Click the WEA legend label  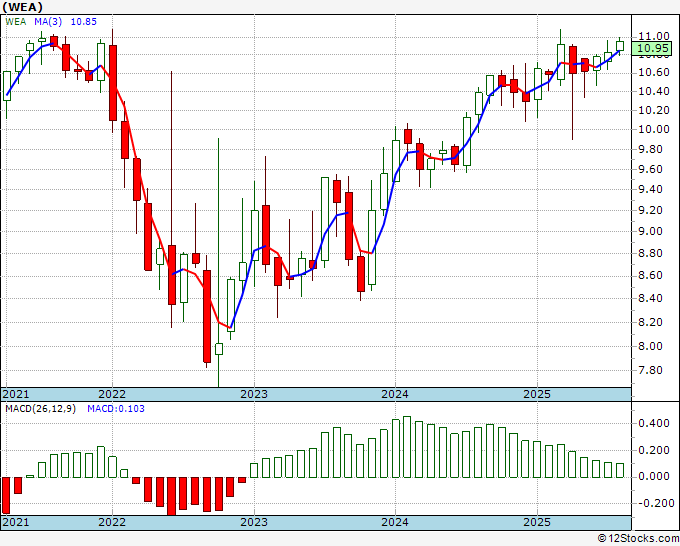16,22
